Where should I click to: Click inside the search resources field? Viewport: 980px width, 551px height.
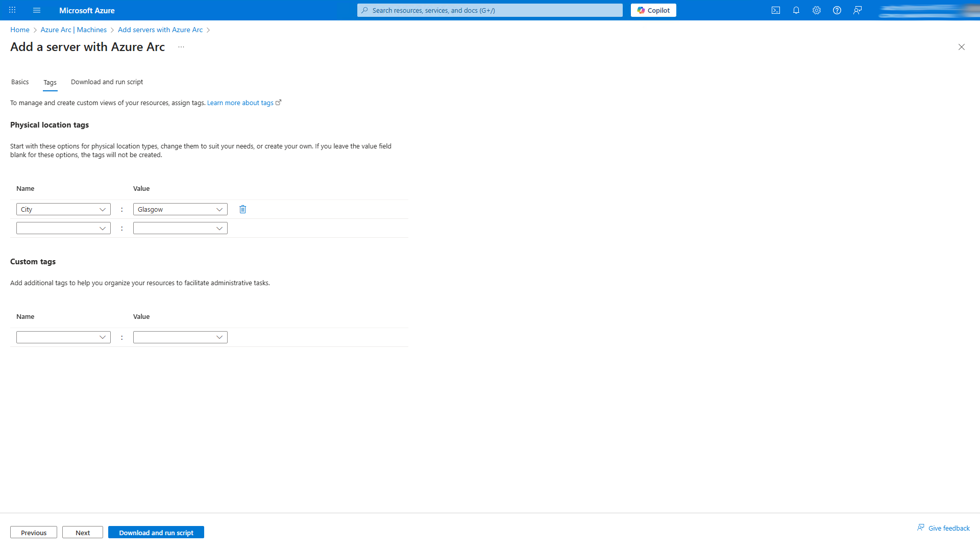tap(489, 10)
